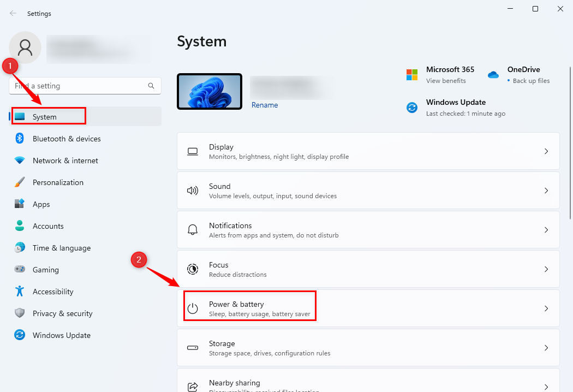
Task: Go to Network & internet
Action: pyautogui.click(x=85, y=161)
